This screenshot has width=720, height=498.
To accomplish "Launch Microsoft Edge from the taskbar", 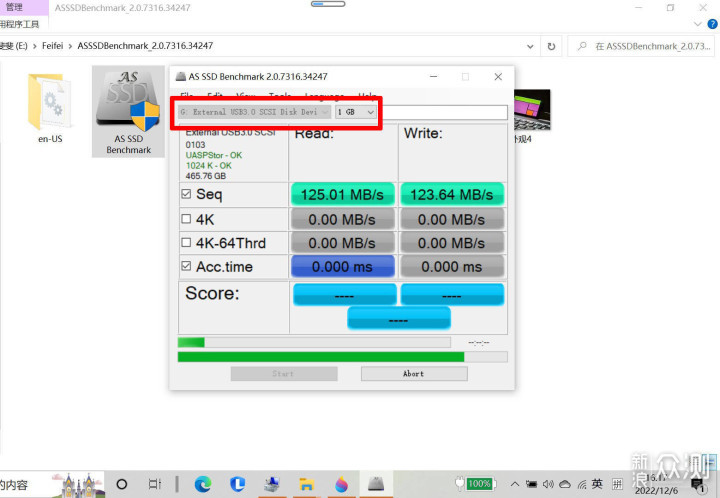I will coord(203,484).
